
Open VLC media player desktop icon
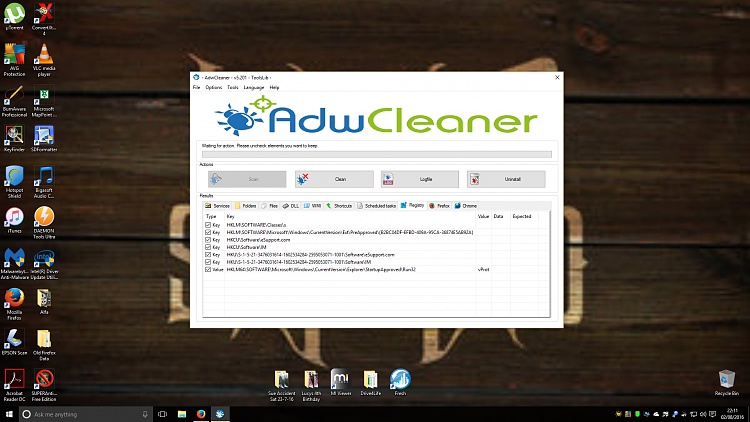point(44,60)
